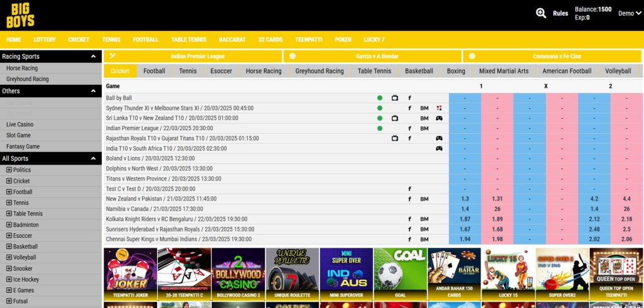Click the 'f' fancy icon for Test C v Test D
This screenshot has height=308, width=644.
click(409, 189)
